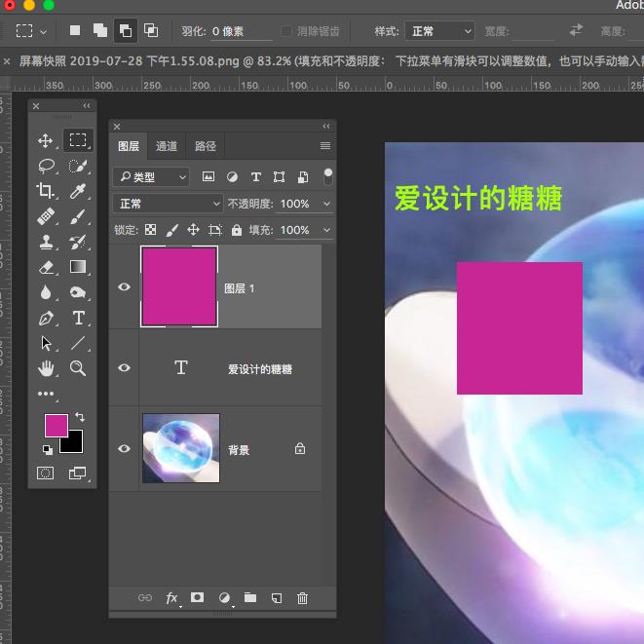Hide the 图层 1 layer
The width and height of the screenshot is (644, 644).
coord(124,287)
